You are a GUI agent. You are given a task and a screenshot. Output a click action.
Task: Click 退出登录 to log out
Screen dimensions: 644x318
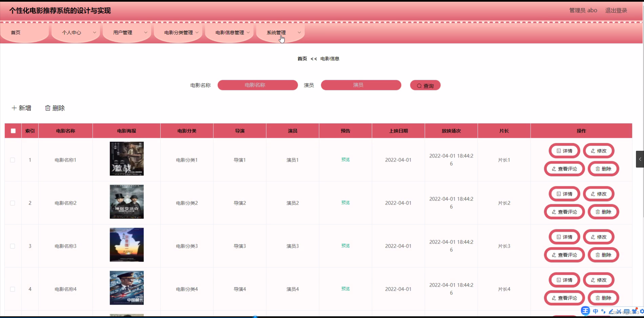coord(616,10)
